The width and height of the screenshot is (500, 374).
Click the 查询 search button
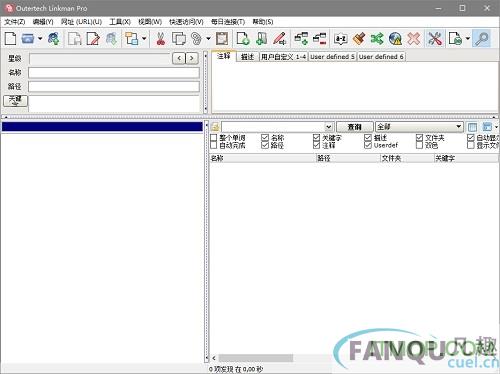[x=355, y=127]
